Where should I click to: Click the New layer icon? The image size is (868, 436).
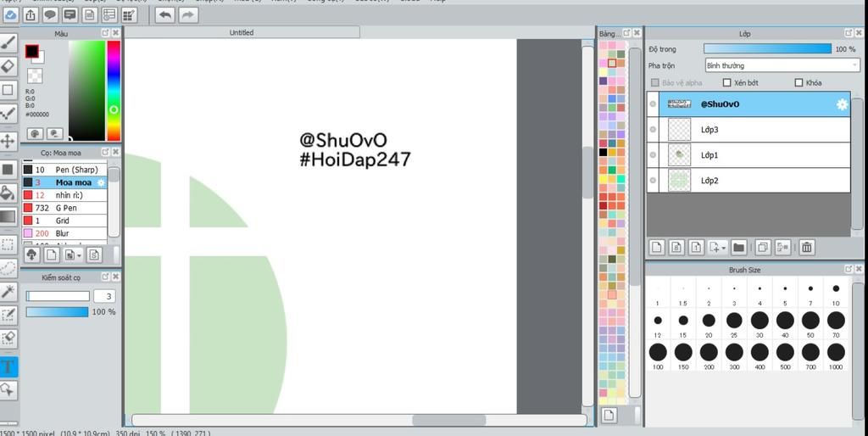pos(657,247)
